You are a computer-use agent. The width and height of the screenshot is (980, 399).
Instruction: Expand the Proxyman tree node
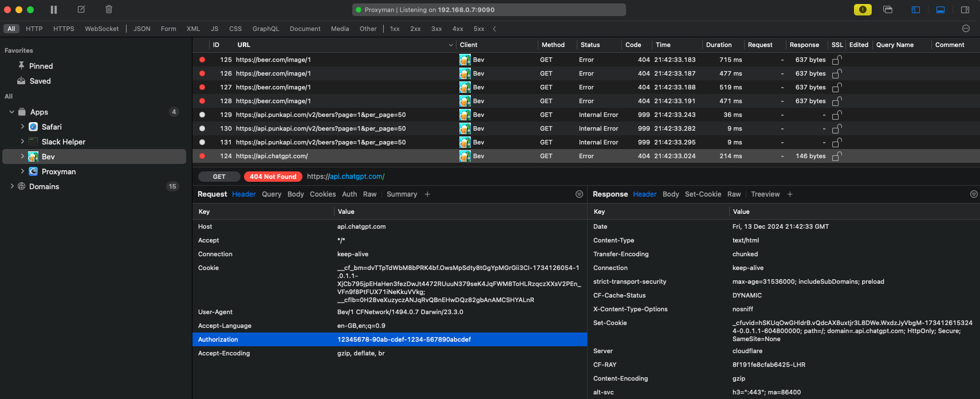(x=22, y=171)
